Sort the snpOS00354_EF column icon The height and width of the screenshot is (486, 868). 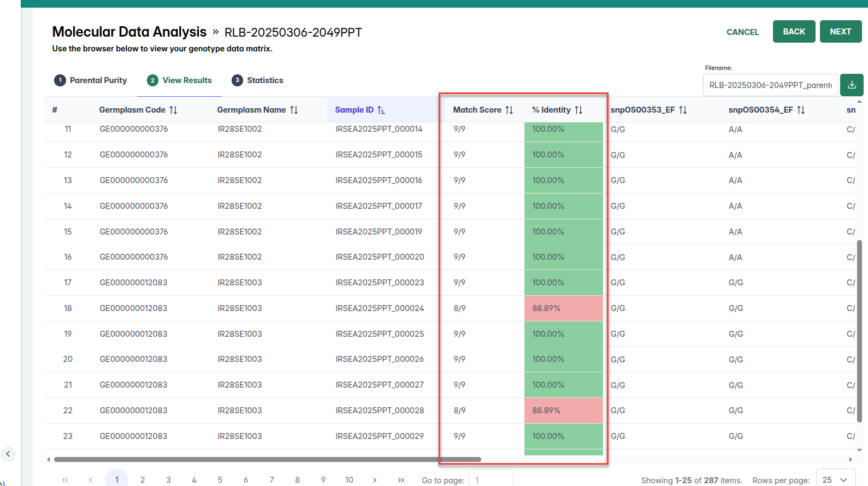(x=801, y=110)
